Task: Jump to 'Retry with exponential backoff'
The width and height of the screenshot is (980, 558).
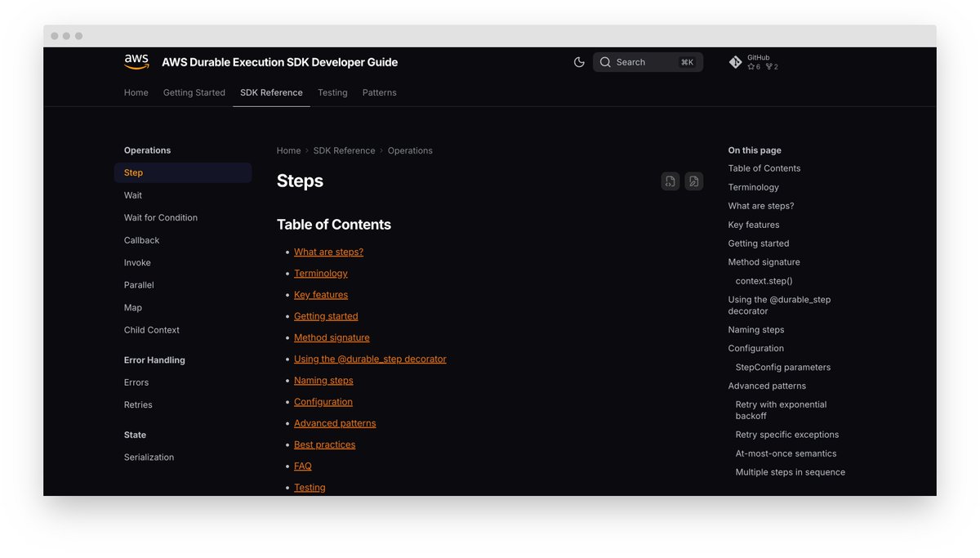Action: 782,410
